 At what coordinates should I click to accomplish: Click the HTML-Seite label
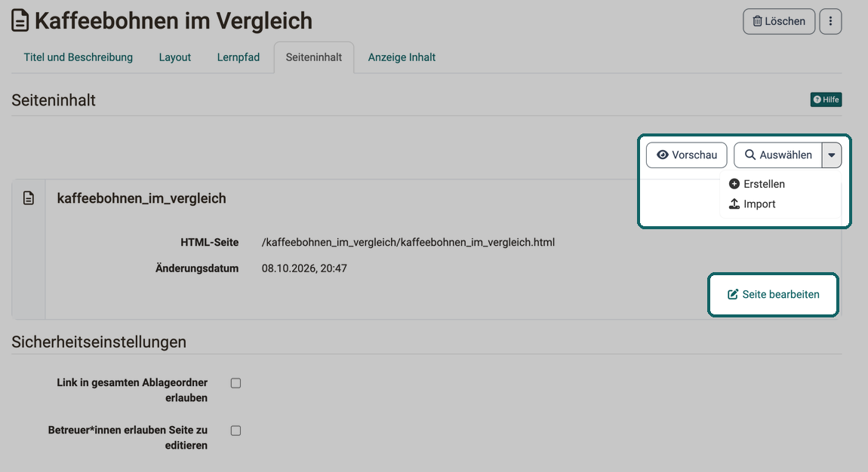click(209, 242)
